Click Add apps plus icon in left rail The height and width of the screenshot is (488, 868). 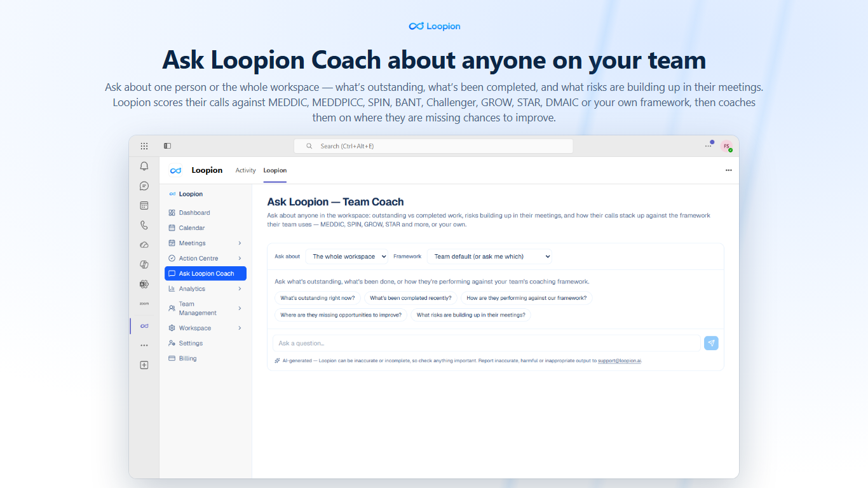click(x=144, y=365)
